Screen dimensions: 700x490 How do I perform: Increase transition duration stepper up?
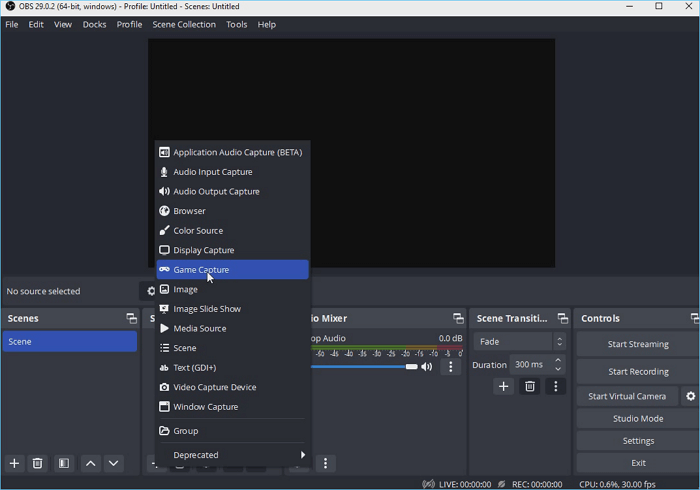point(558,360)
